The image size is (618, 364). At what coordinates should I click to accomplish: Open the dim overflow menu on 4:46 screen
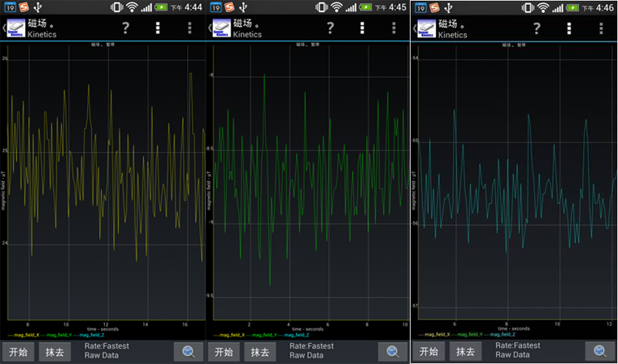coord(601,28)
